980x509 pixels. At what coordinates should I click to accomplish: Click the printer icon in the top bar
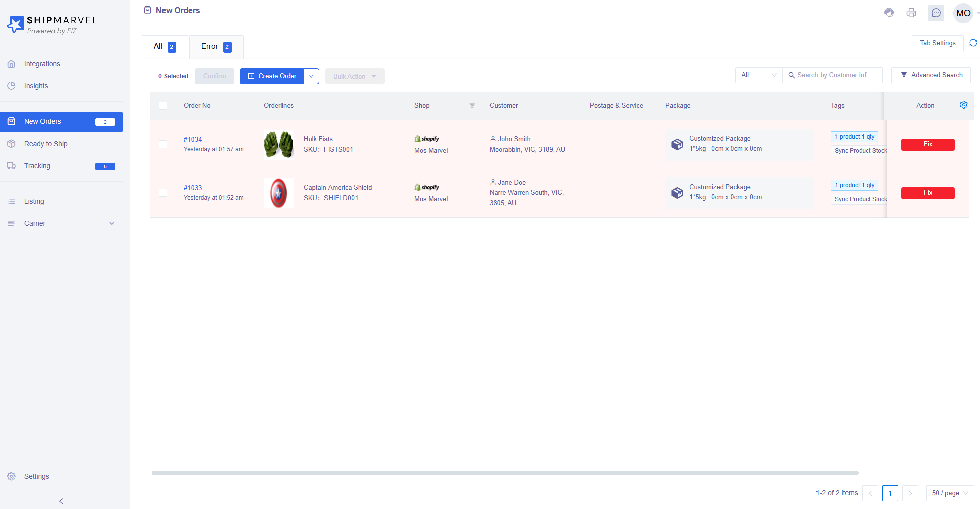point(911,13)
